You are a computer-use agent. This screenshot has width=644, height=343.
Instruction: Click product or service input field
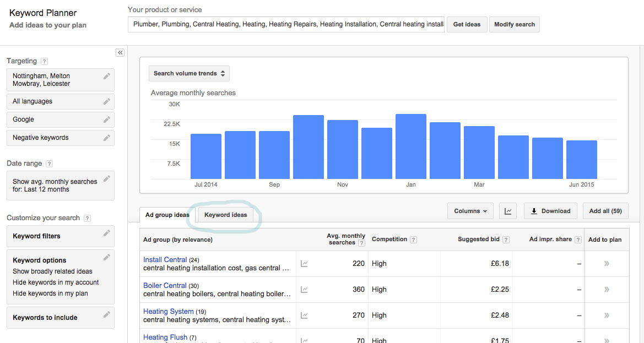pos(286,24)
